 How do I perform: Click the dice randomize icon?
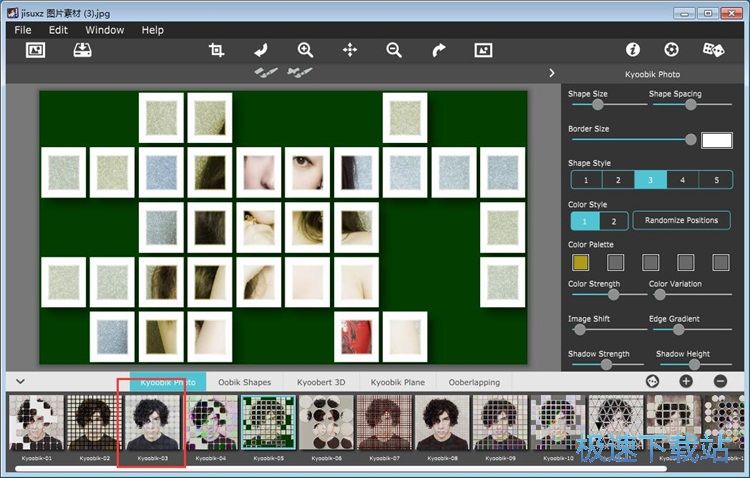coord(712,50)
